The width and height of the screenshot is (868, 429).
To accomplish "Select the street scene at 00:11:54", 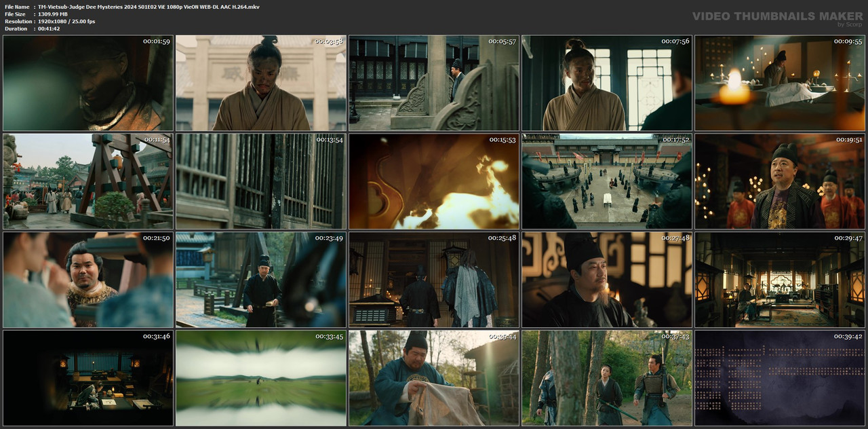I will (x=88, y=181).
